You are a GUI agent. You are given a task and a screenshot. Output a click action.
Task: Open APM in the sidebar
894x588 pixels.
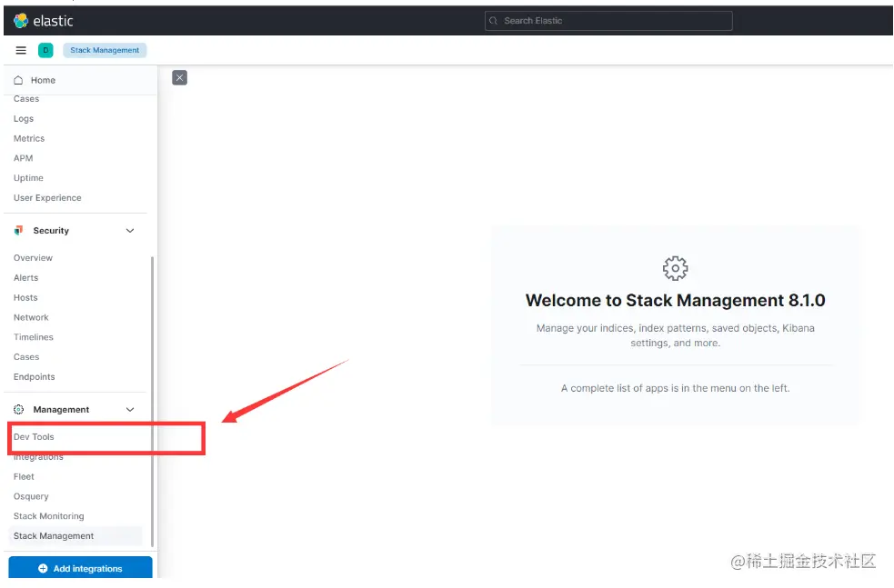tap(24, 158)
